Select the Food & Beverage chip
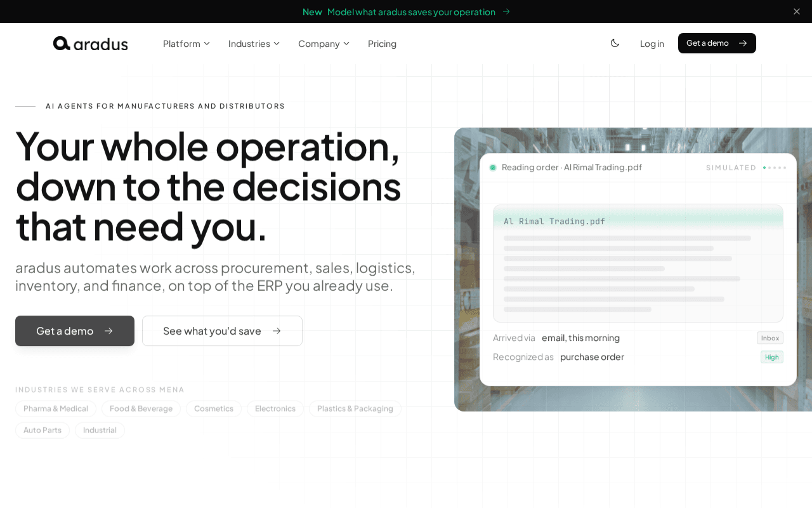812x508 pixels. coord(141,408)
